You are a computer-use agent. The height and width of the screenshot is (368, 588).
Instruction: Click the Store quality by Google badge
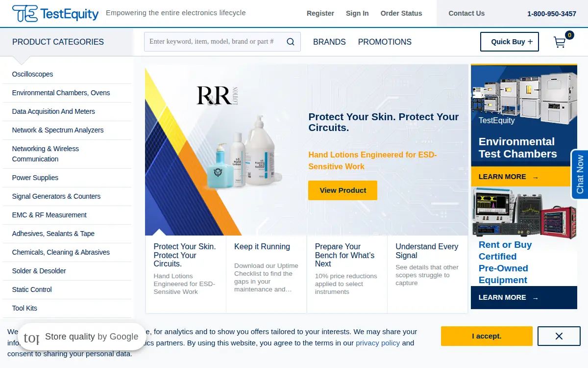tap(82, 337)
